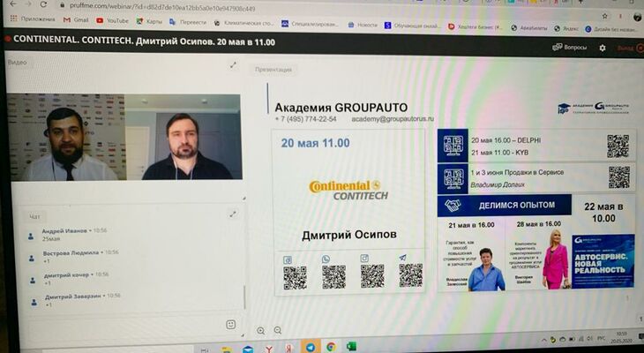The image size is (644, 353).
Task: Click the QR code under the WhatsApp icon
Action: 334,277
